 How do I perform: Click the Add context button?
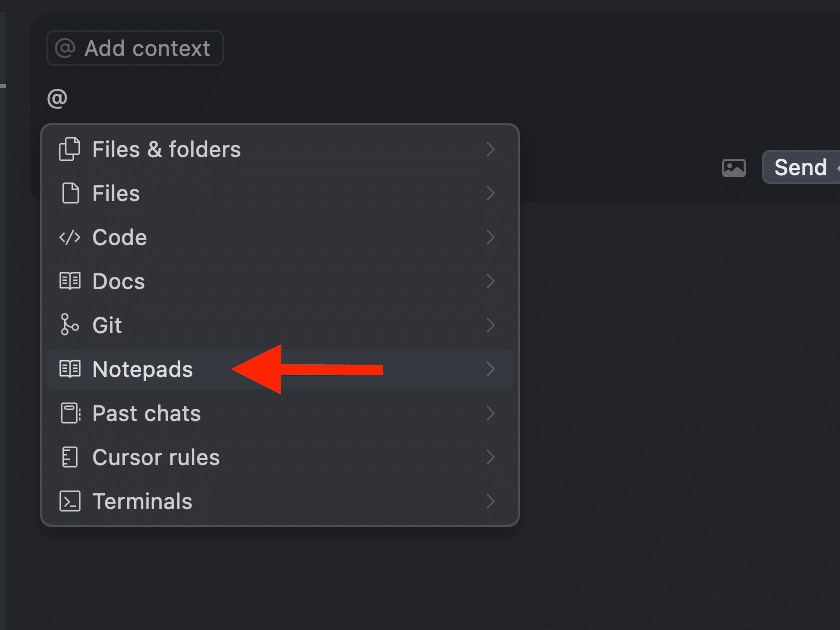(x=134, y=48)
